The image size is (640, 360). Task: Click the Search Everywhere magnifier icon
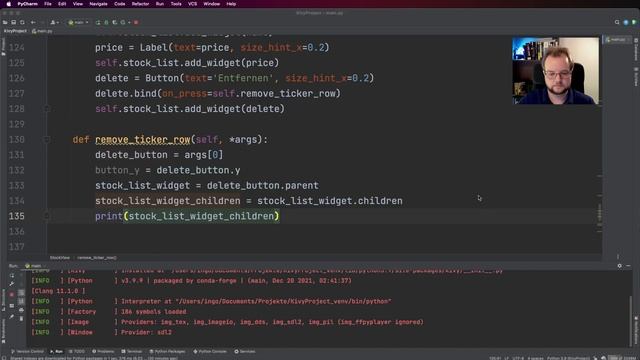coord(617,22)
